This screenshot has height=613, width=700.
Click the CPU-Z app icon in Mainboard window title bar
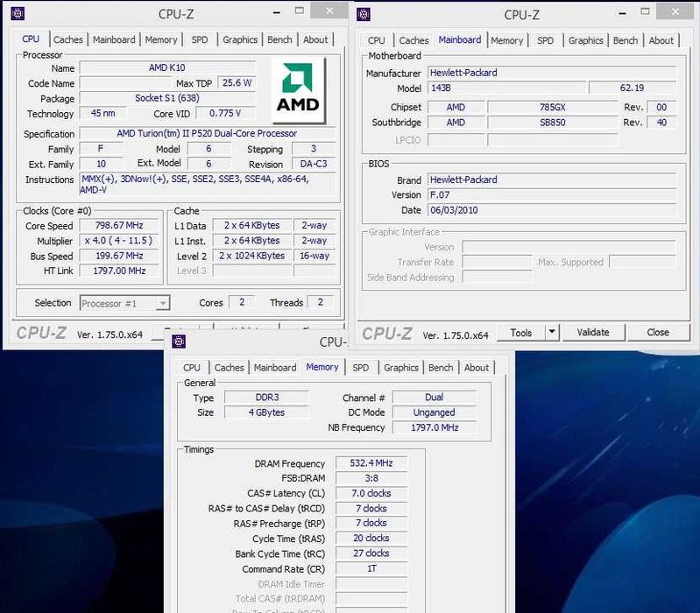coord(364,14)
